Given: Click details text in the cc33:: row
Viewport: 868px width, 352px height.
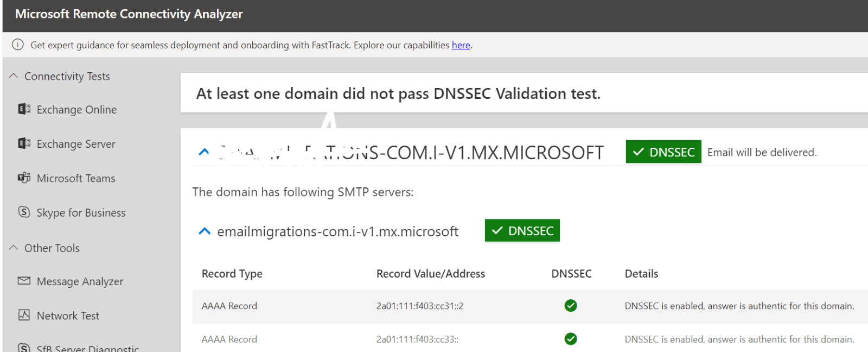Looking at the screenshot, I should pos(739,339).
